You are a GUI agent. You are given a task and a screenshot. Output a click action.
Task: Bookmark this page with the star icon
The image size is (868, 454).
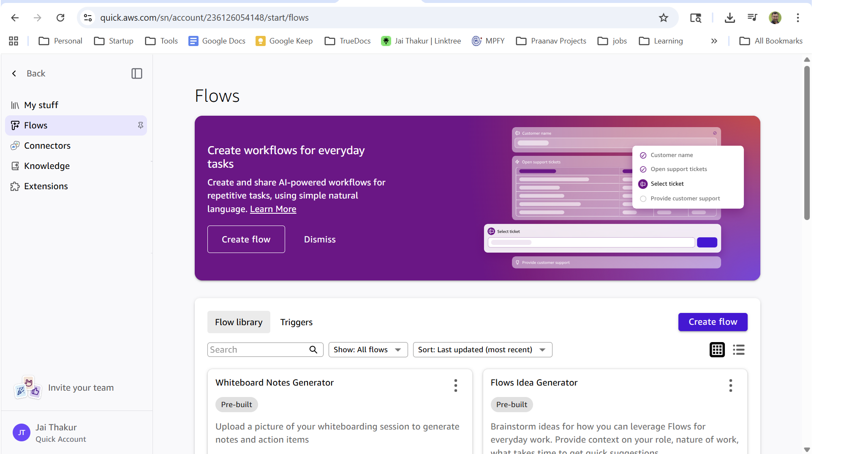pyautogui.click(x=664, y=18)
